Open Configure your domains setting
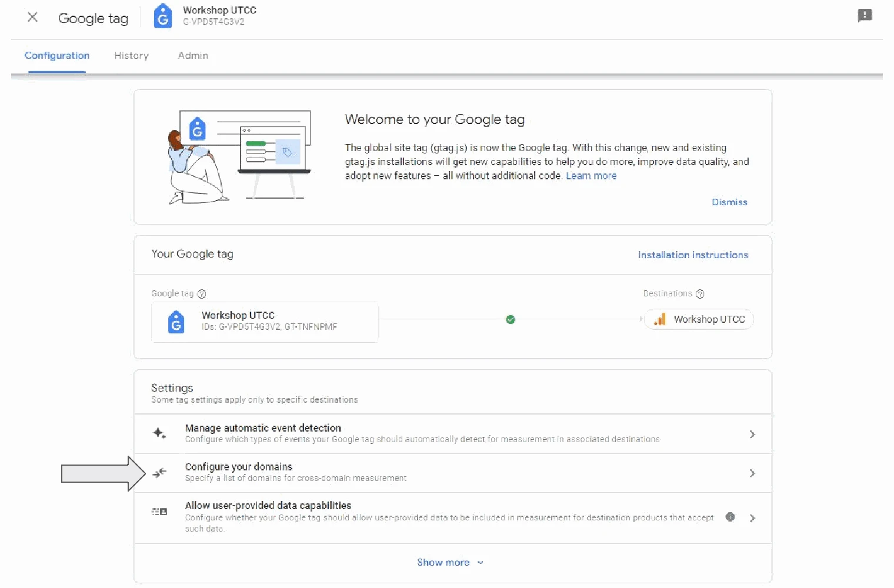 coord(453,473)
